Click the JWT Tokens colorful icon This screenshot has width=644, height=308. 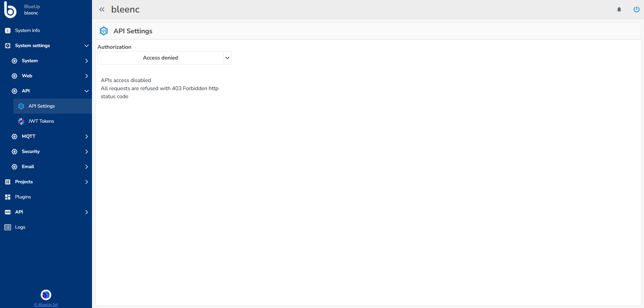click(21, 121)
